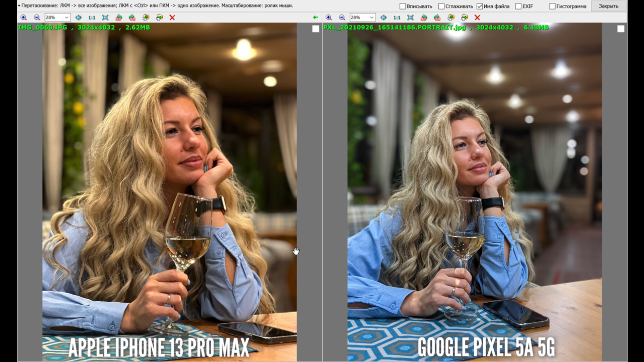
Task: Set 1:1 actual size for IMG_0060.JPG
Action: [92, 17]
